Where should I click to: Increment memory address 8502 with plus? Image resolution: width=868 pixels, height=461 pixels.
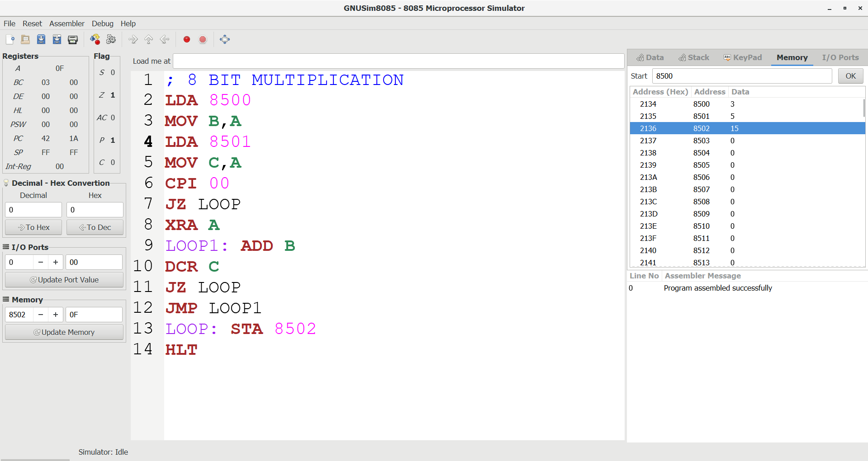tap(56, 315)
